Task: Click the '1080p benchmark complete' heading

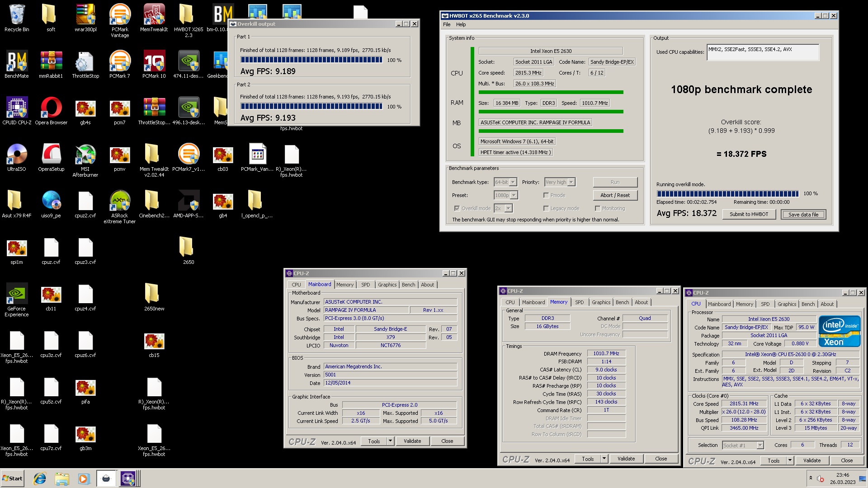Action: point(741,89)
